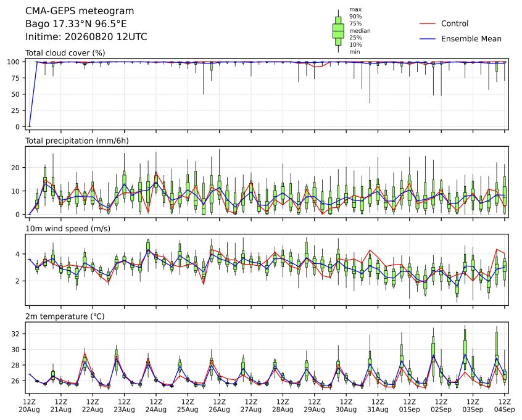Click the '12Z 04Sep' x-axis tick label
The height and width of the screenshot is (420, 522).
click(x=505, y=406)
